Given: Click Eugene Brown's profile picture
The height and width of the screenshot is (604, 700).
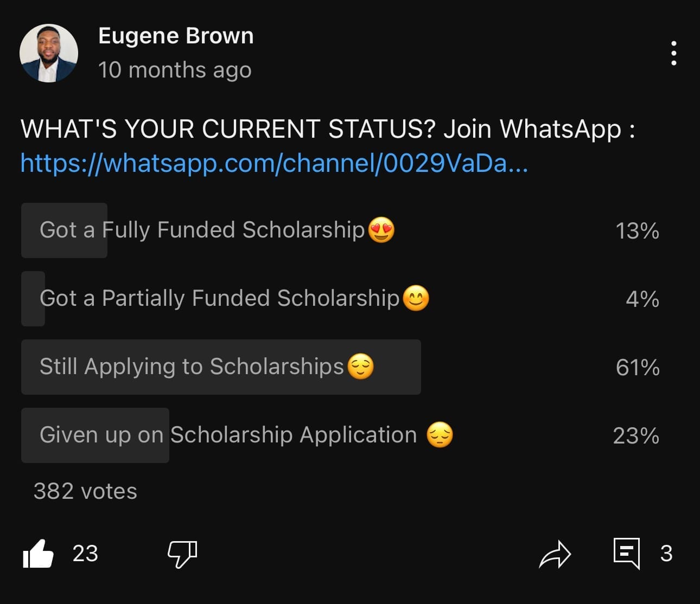Looking at the screenshot, I should tap(49, 53).
